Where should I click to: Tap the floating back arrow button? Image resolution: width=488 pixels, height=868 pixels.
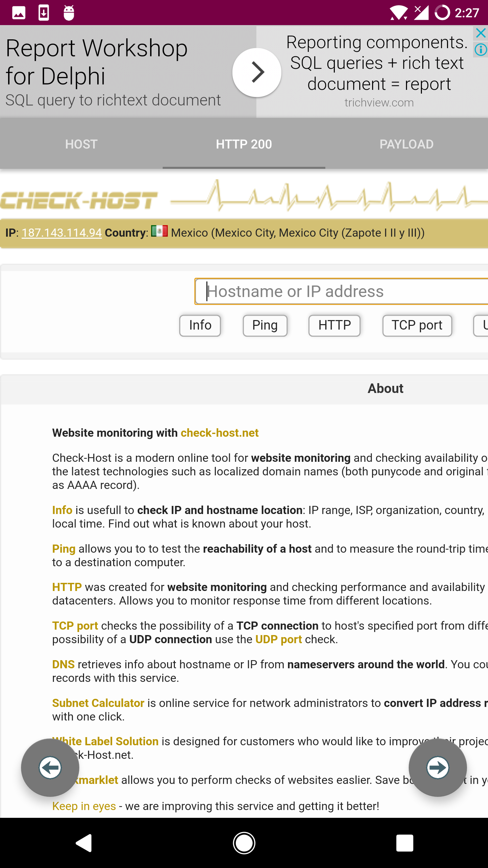[50, 768]
